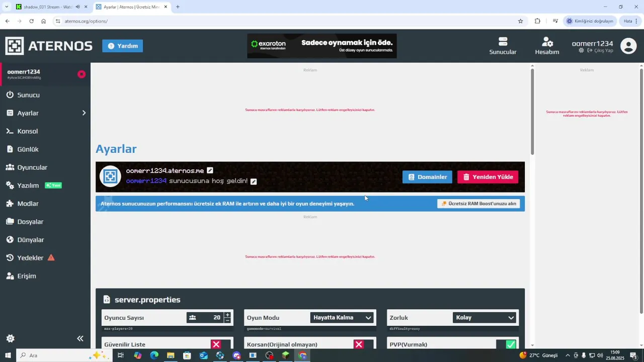This screenshot has height=362, width=644.
Task: Open the Windows Start menu
Action: (8, 355)
